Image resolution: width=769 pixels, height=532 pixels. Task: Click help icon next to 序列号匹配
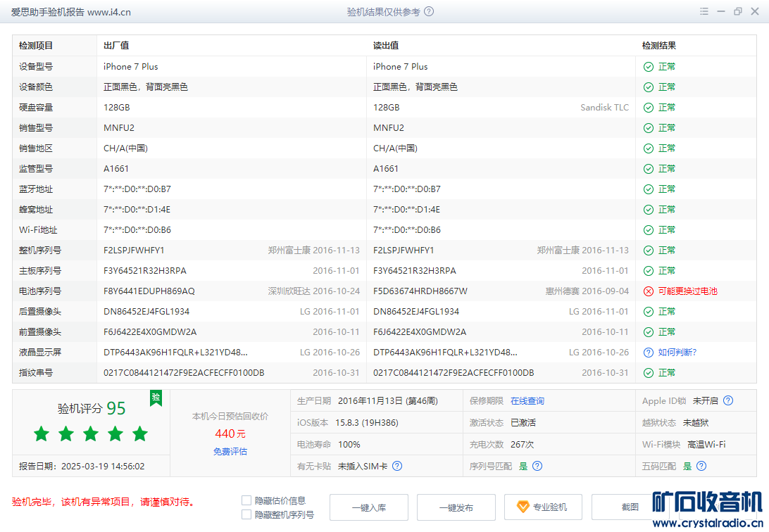537,466
